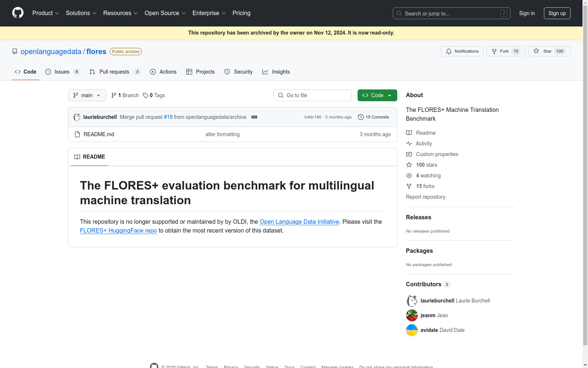588x368 pixels.
Task: Expand the Resources menu
Action: tap(121, 13)
